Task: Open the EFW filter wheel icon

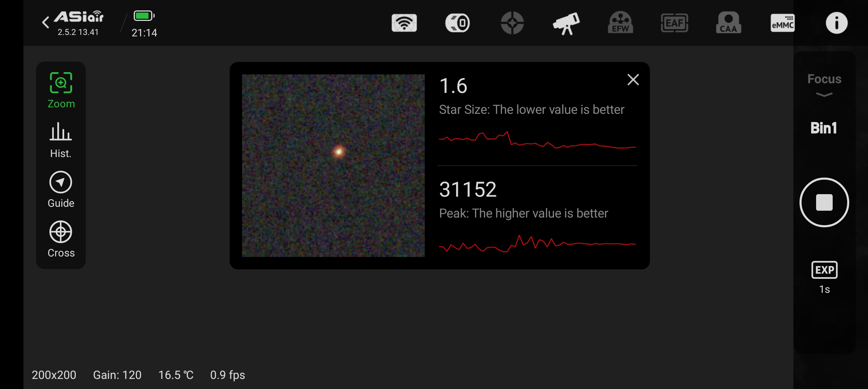Action: click(x=620, y=23)
